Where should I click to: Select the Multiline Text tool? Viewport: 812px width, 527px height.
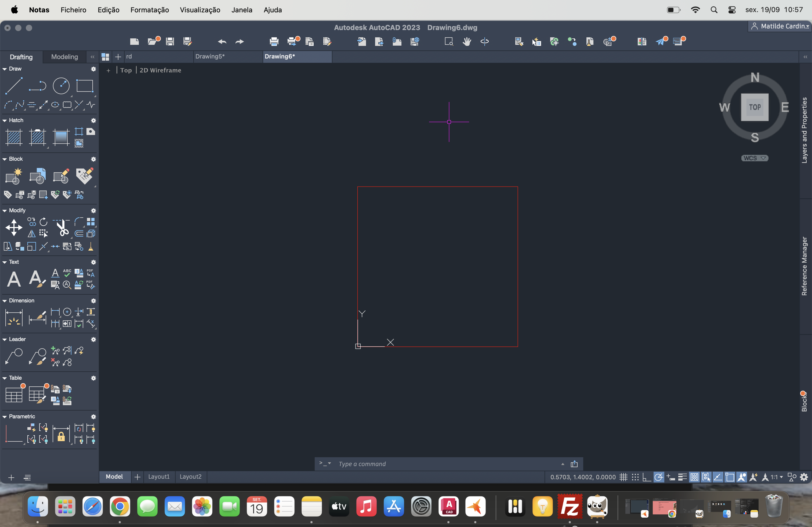(14, 279)
